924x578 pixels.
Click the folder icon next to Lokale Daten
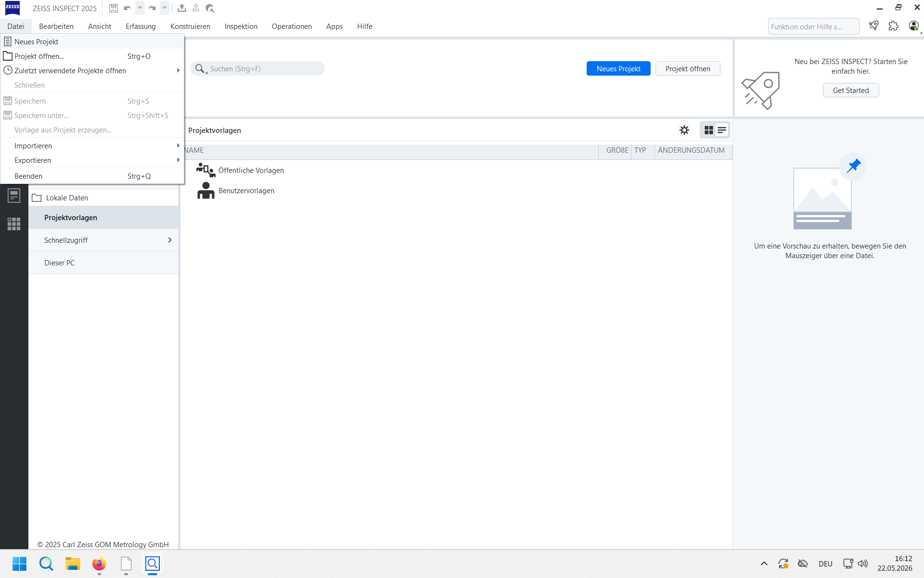(x=37, y=198)
